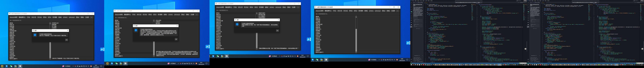Viewport: 644px width, 68px height.
Task: Click info icon in the programming-ability prompt dialog
Action: coord(237,24)
